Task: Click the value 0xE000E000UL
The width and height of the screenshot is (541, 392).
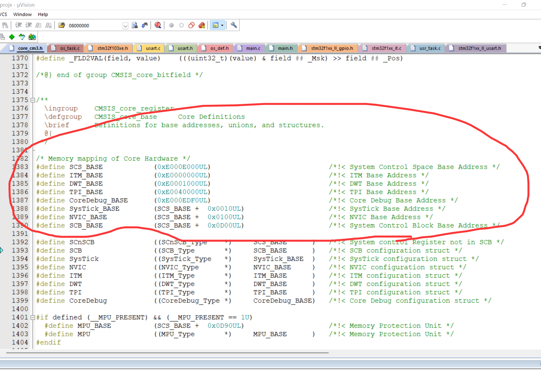Action: click(182, 167)
